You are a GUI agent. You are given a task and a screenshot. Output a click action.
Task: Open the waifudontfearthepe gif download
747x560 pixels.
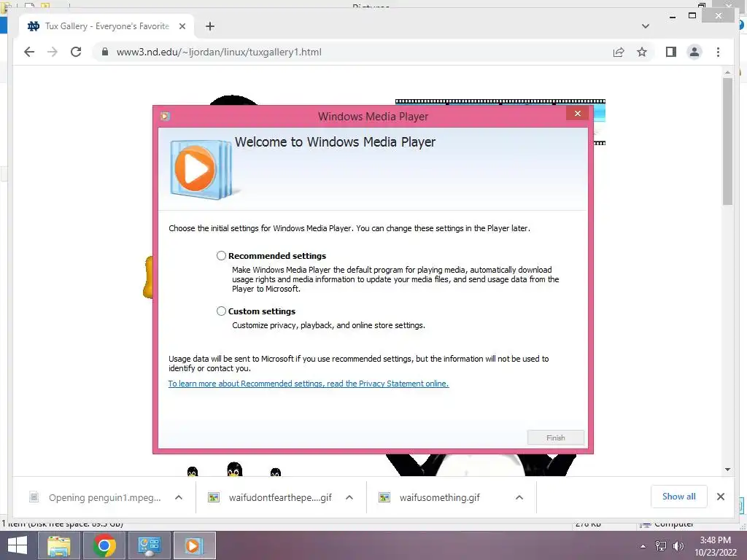click(280, 497)
